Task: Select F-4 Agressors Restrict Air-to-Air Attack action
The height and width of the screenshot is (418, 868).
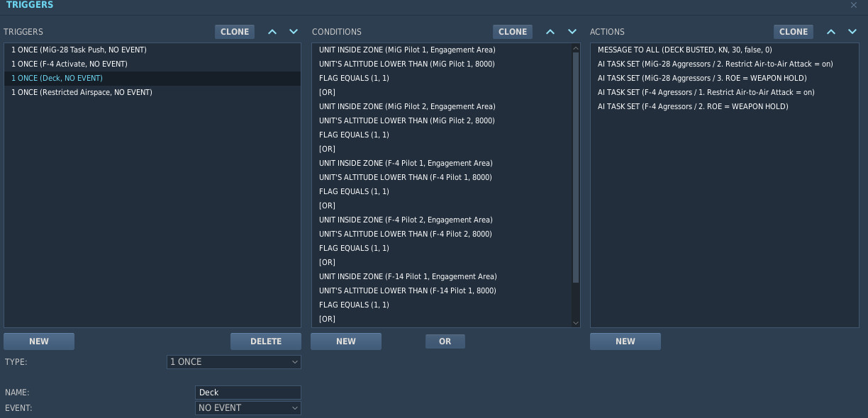Action: 724,93
